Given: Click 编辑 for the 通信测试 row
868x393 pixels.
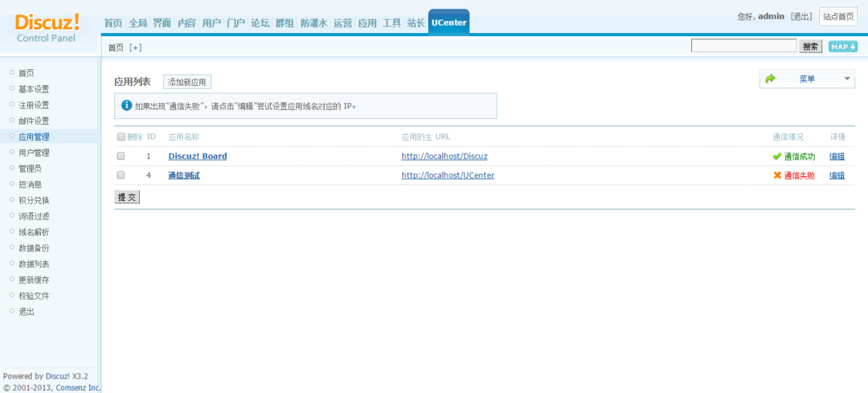Looking at the screenshot, I should [837, 175].
